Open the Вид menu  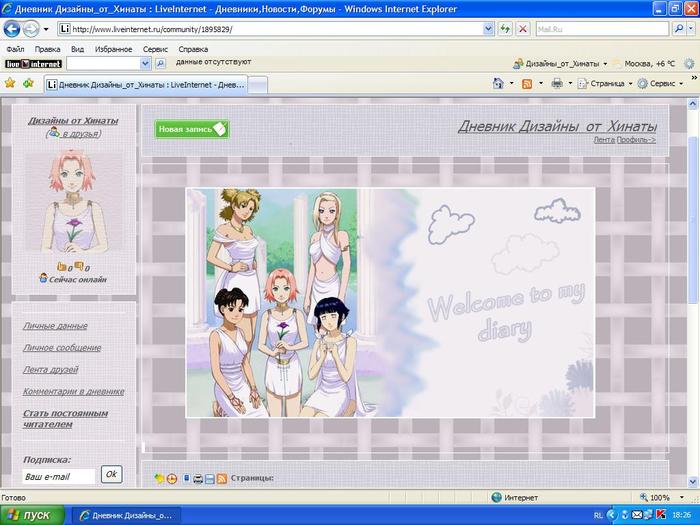point(77,49)
